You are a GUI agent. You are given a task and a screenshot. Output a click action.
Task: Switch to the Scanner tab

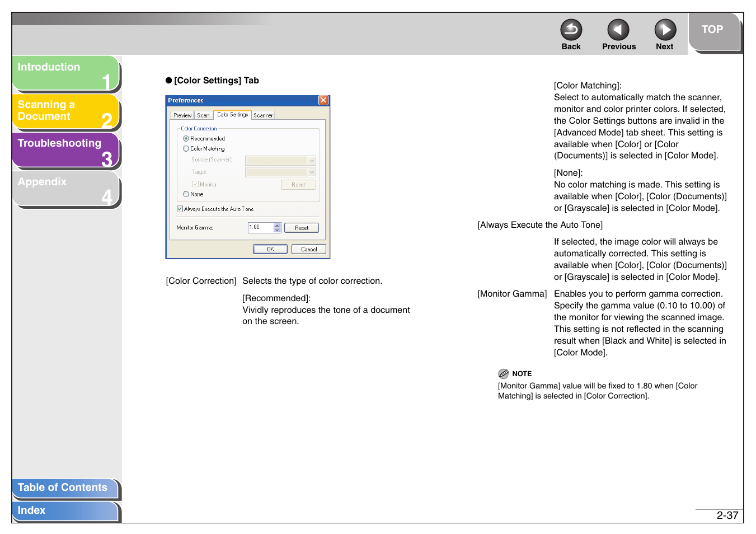(x=263, y=115)
